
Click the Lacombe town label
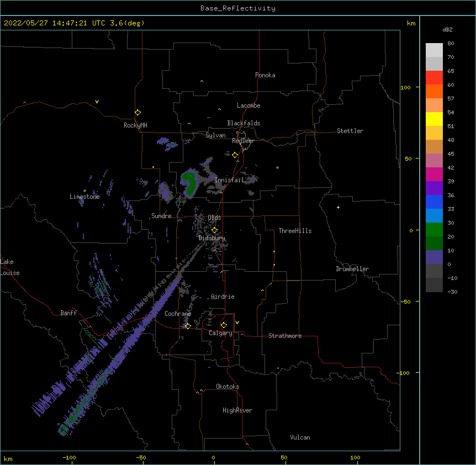coord(248,105)
